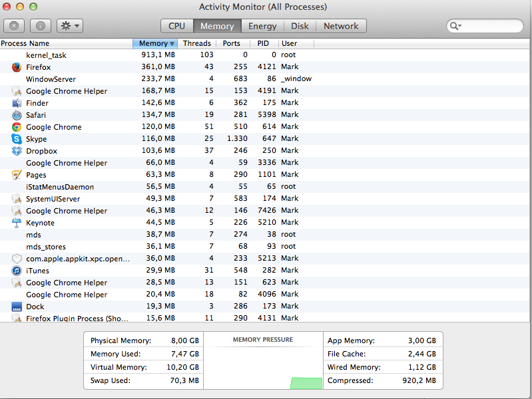This screenshot has width=532, height=399.
Task: Click the mds_stores process name
Action: [x=46, y=247]
